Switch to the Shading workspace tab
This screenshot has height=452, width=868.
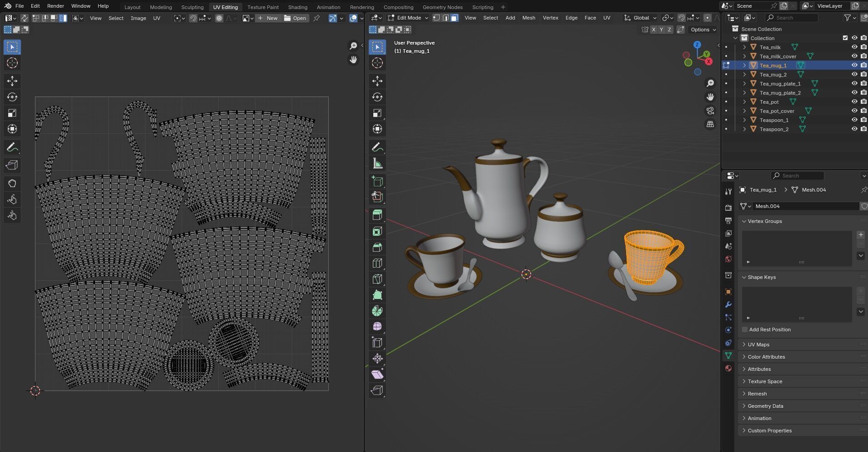(297, 7)
